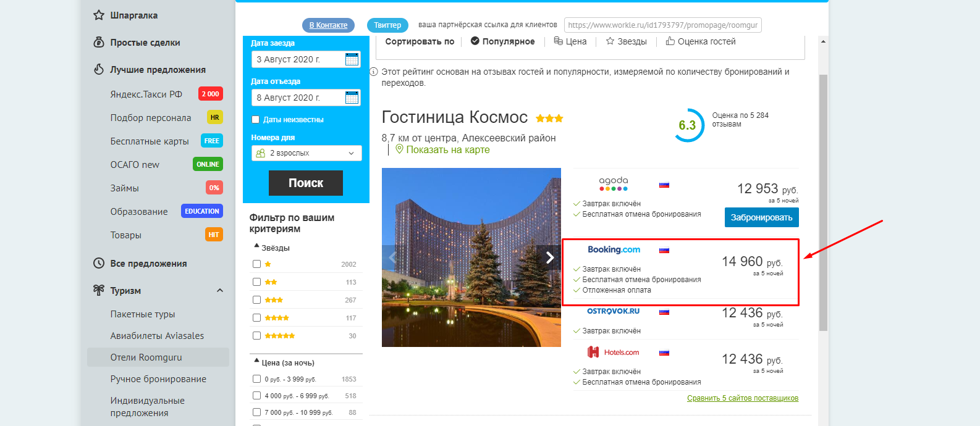Open calendar icon for check-out date
Image resolution: width=980 pixels, height=426 pixels.
pos(352,98)
